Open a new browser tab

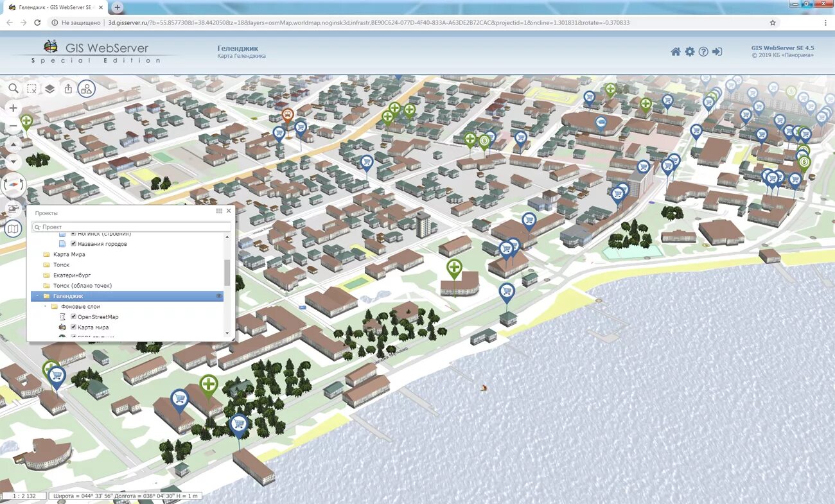(117, 7)
